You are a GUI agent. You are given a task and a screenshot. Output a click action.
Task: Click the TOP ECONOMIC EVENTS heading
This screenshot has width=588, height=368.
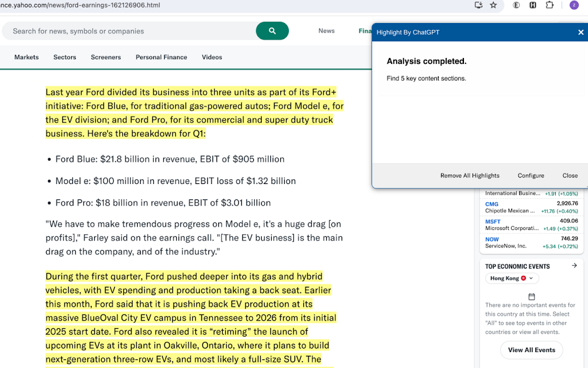[517, 266]
